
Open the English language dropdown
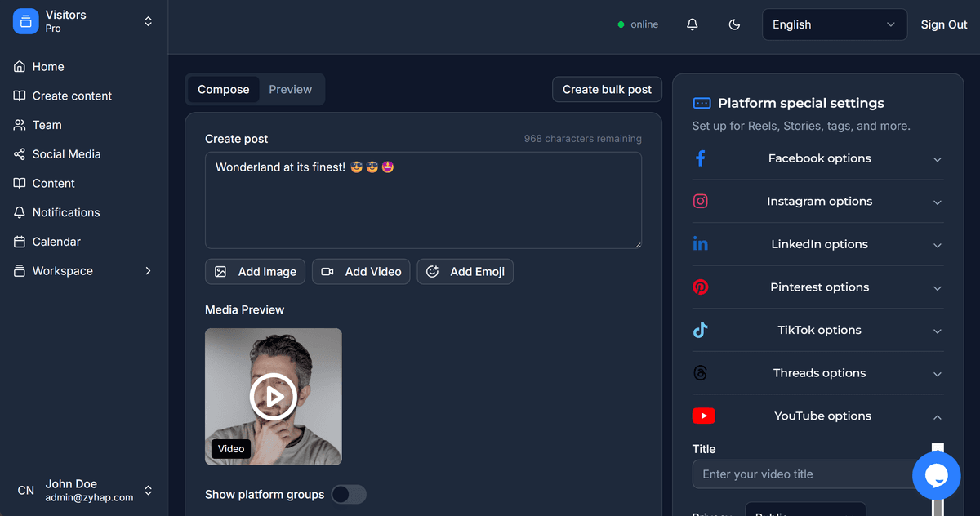[x=835, y=24]
